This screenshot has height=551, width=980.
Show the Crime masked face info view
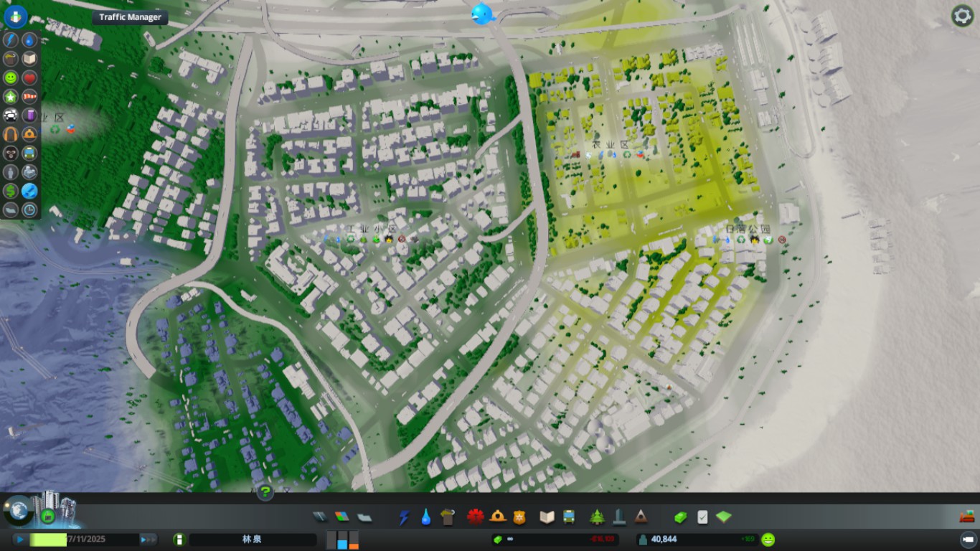coord(10,153)
